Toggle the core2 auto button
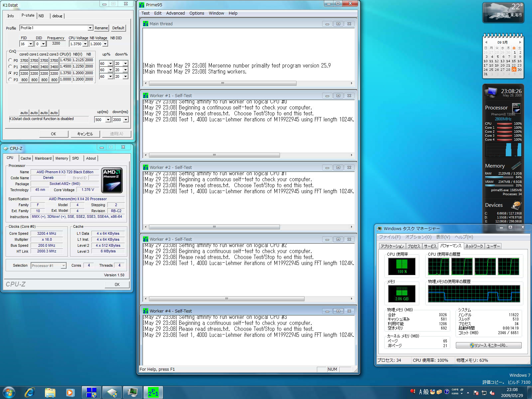532x399 pixels. point(44,113)
